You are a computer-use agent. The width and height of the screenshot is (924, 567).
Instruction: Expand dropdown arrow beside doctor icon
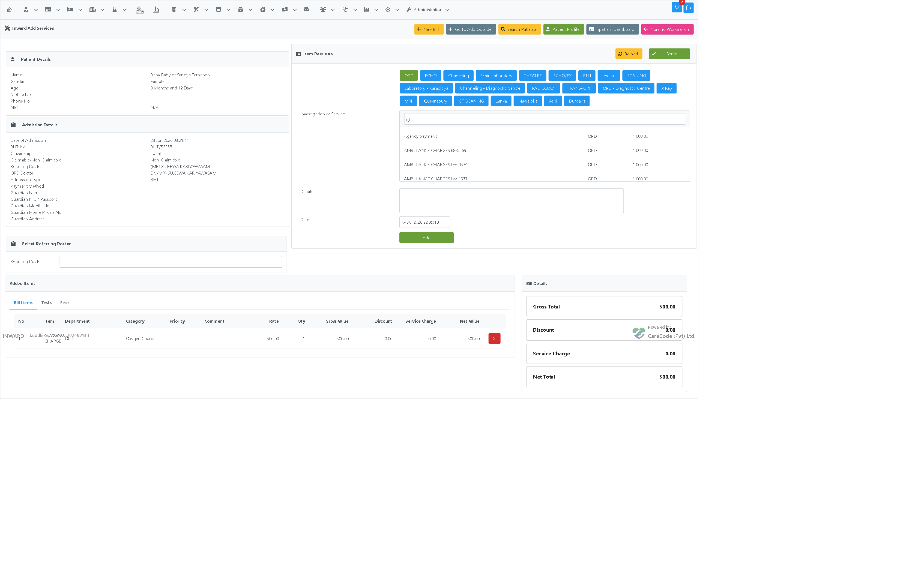tap(36, 10)
